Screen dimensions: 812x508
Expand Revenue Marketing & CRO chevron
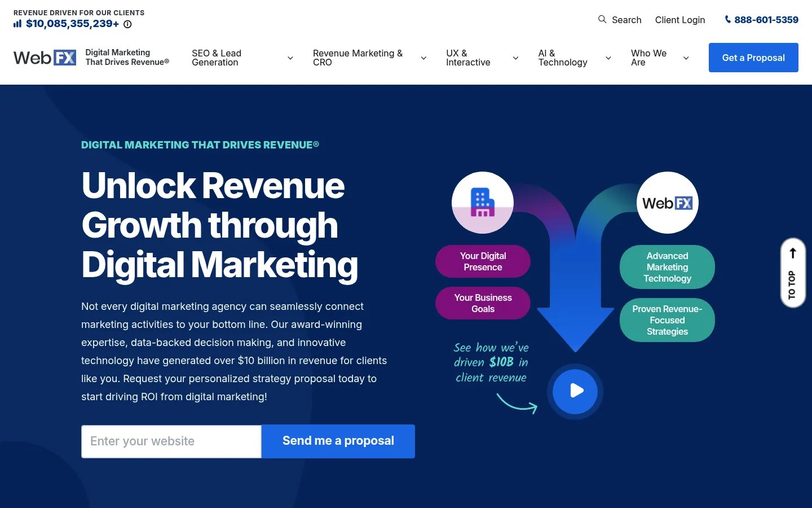(423, 58)
